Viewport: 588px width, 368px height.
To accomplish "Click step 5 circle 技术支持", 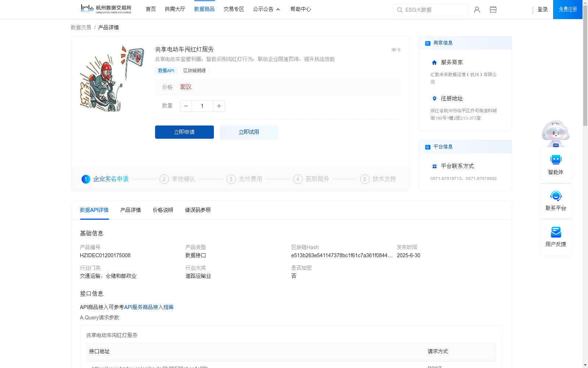I will pyautogui.click(x=365, y=179).
